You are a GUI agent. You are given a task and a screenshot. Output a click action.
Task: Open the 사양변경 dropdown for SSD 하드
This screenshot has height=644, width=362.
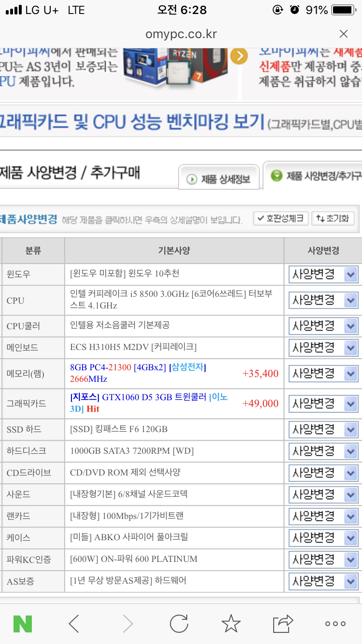point(323,429)
